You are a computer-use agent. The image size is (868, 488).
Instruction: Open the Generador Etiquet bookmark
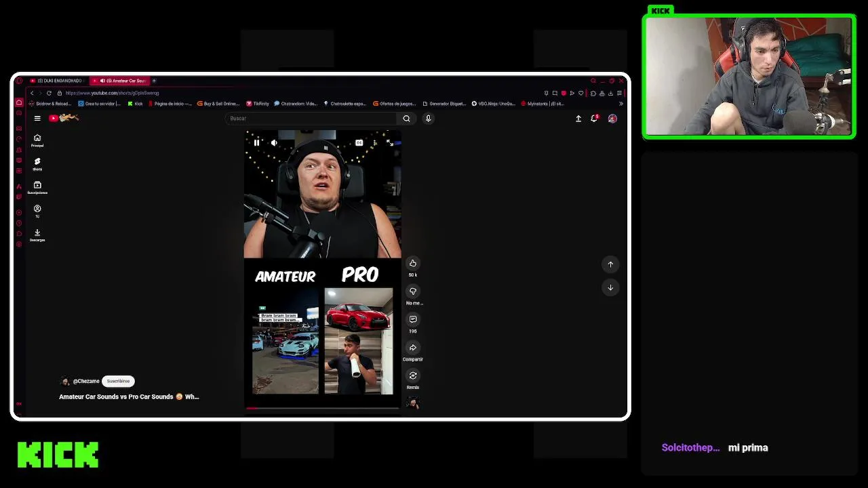tap(444, 104)
